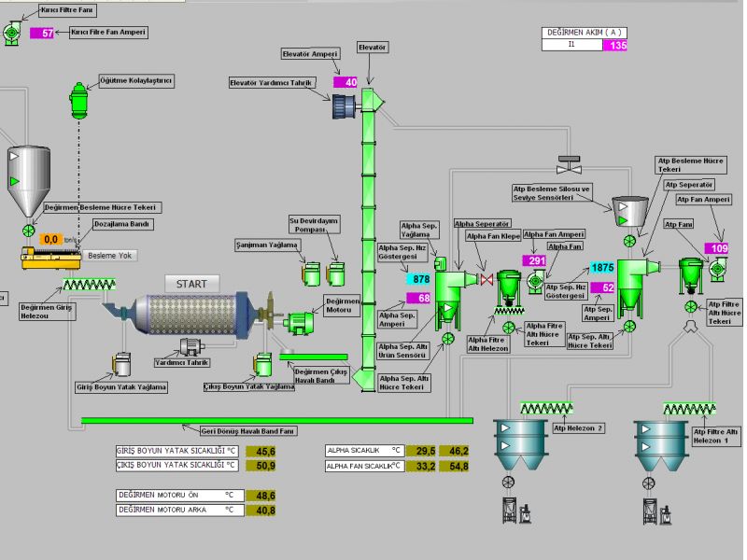This screenshot has height=560, width=747.
Task: Select the Alpha Sep. speed value 878
Action: click(420, 279)
